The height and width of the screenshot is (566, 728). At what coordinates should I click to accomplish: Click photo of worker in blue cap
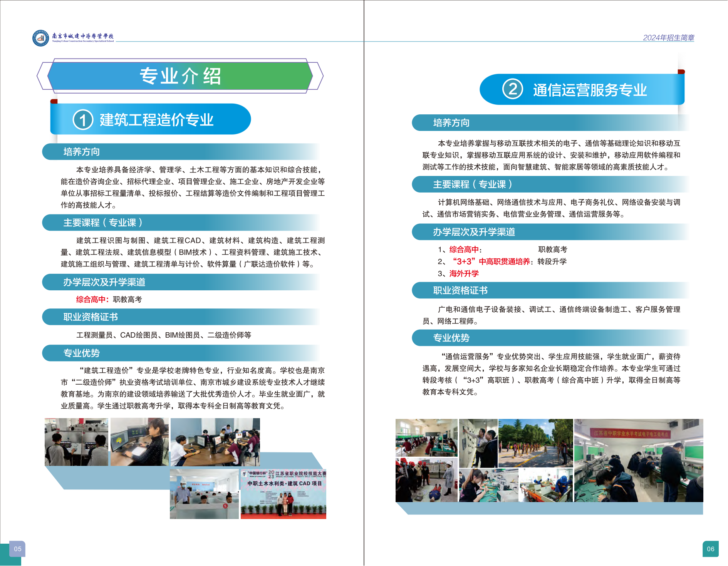pos(546,485)
